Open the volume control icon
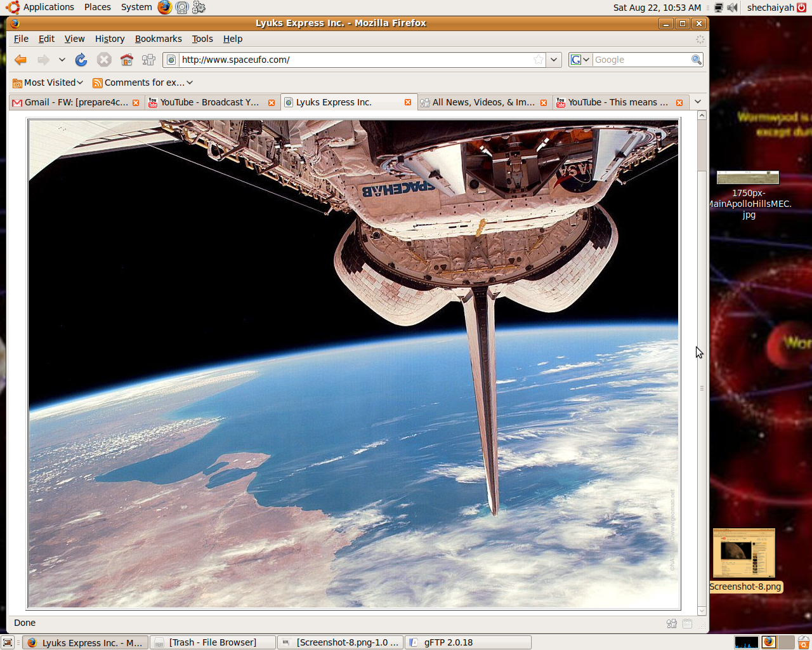 [732, 8]
